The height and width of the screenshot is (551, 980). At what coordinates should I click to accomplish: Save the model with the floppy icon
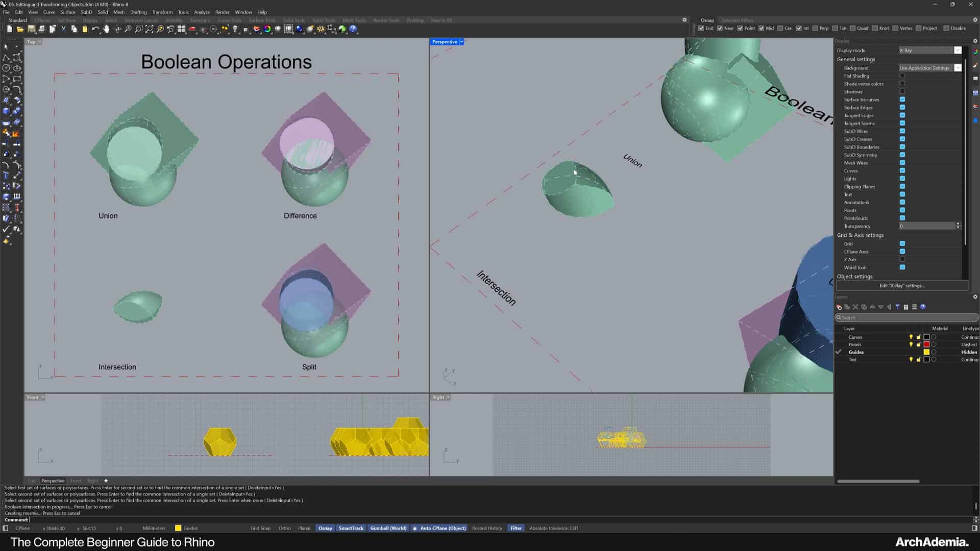click(31, 29)
